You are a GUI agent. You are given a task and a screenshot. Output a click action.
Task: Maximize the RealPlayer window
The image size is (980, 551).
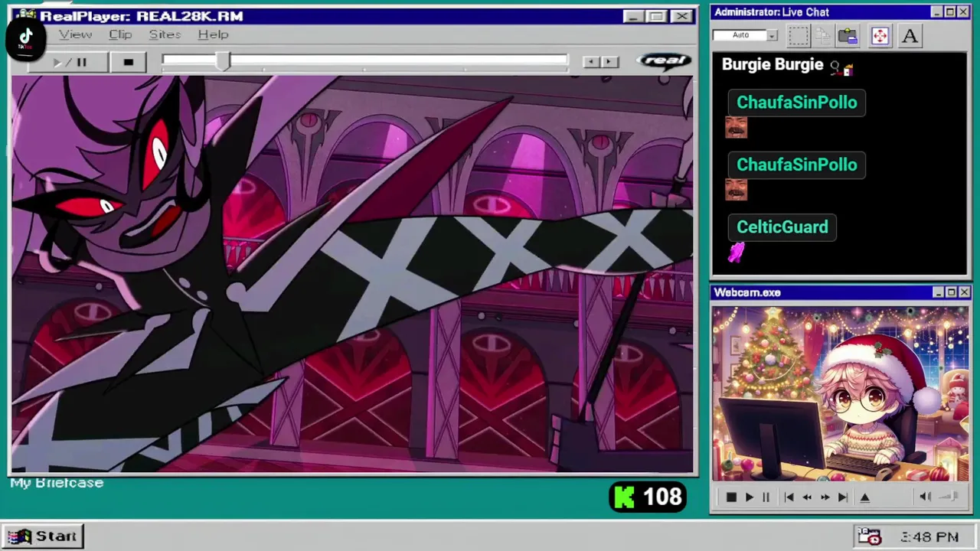[656, 16]
